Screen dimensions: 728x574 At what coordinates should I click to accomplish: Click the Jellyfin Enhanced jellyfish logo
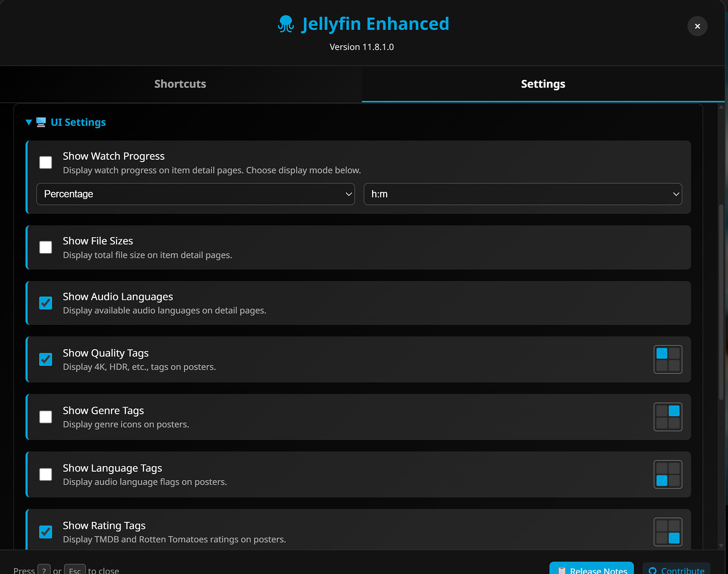tap(286, 24)
